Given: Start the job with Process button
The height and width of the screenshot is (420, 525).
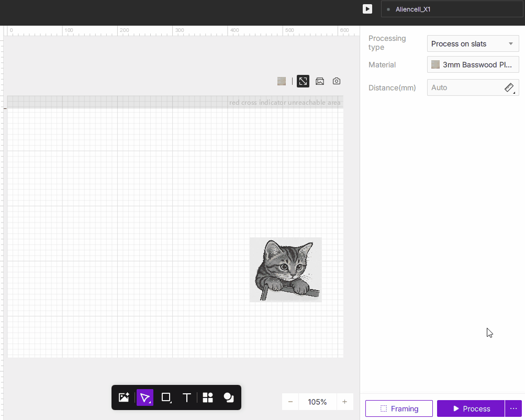Looking at the screenshot, I should click(x=471, y=408).
